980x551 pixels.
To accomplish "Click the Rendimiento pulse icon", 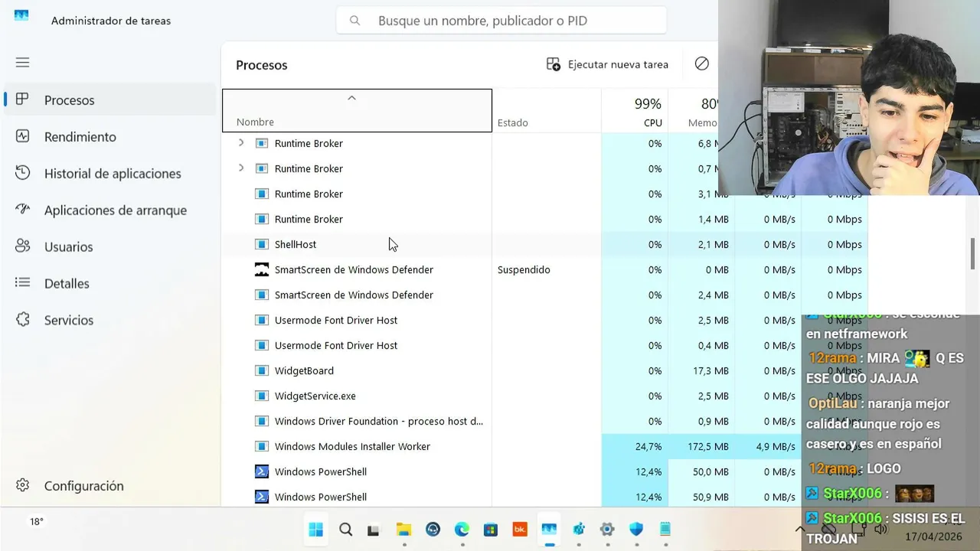I will tap(22, 136).
